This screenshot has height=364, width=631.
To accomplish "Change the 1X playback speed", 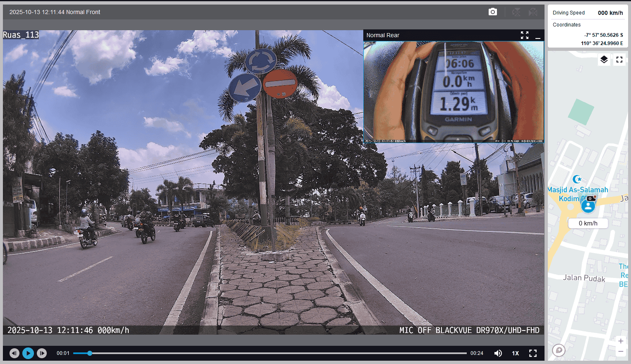I will click(x=515, y=353).
